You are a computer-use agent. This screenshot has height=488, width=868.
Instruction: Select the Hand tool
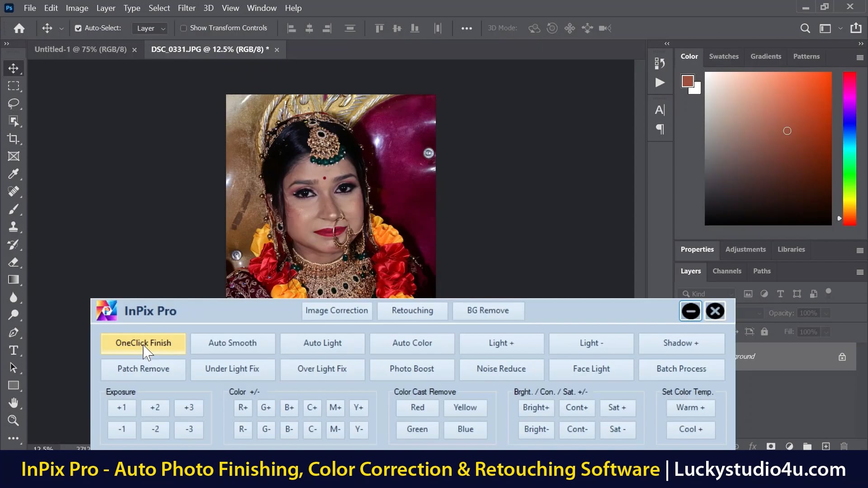pos(14,403)
